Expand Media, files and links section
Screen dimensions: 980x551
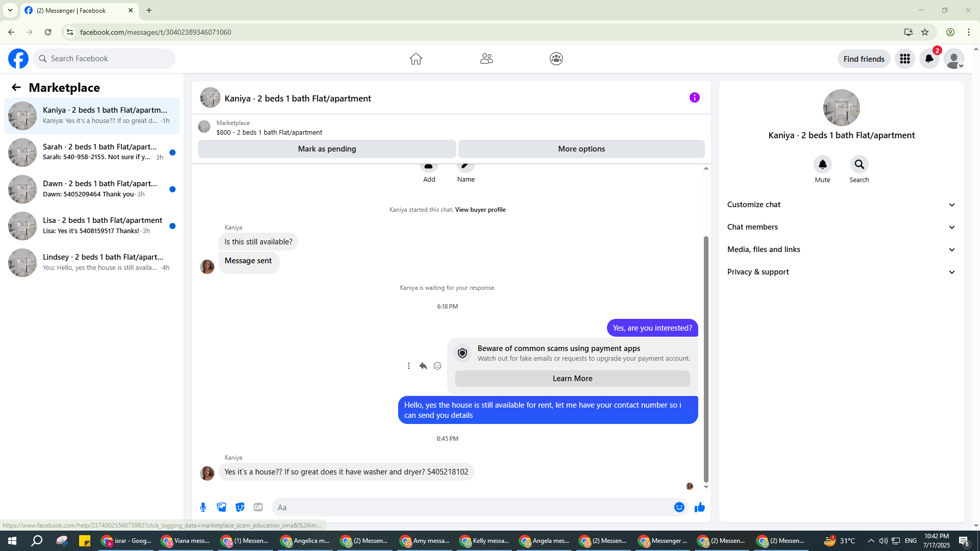(x=841, y=249)
